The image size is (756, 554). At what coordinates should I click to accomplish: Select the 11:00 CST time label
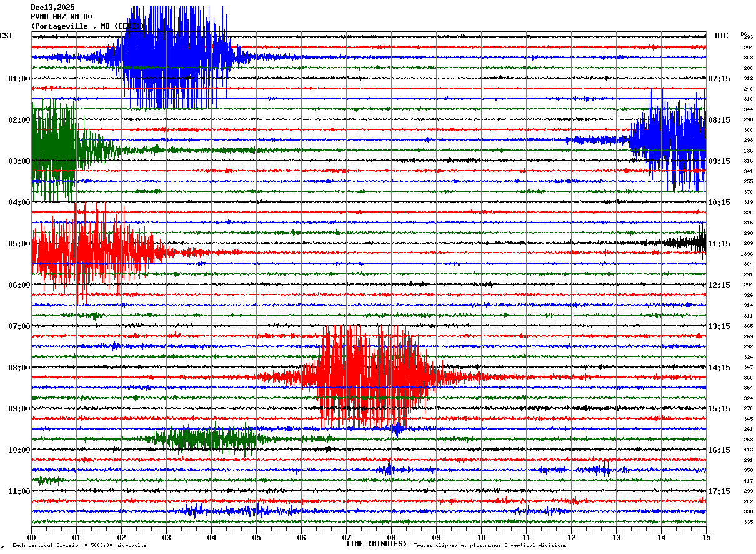[19, 491]
